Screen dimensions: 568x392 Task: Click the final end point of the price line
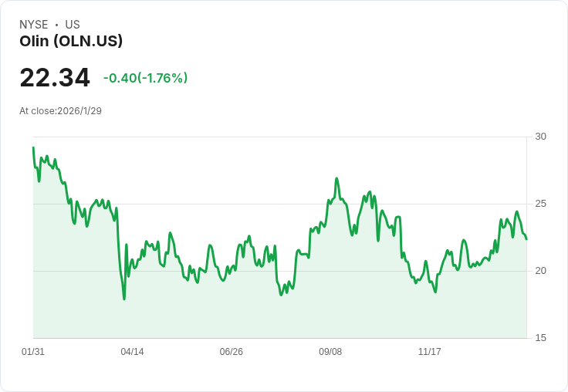coord(526,239)
